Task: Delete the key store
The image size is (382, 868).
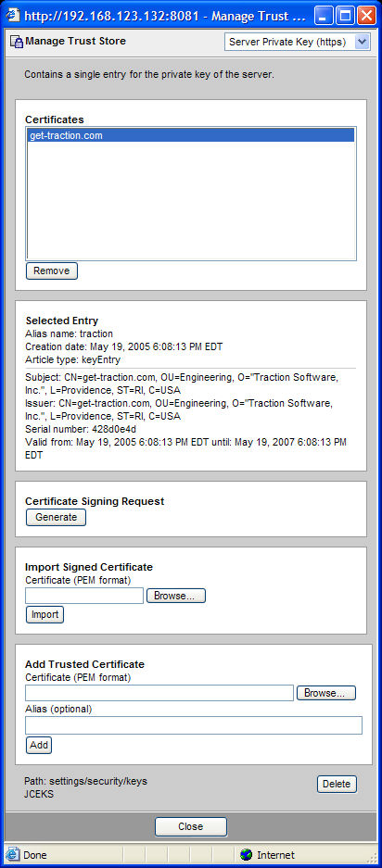Action: point(337,784)
